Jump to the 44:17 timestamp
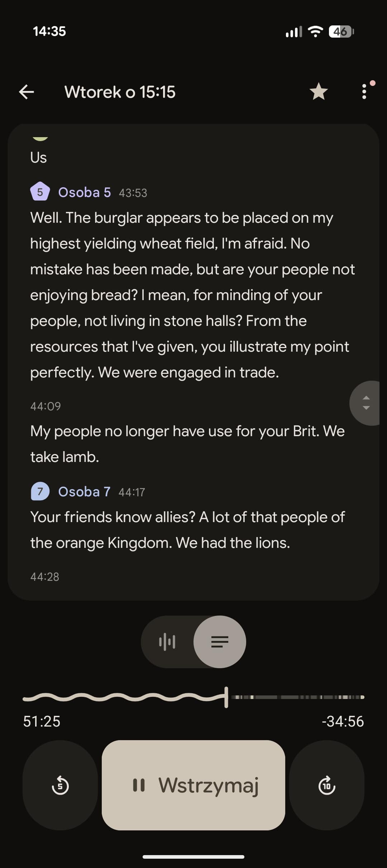Viewport: 387px width, 868px height. [132, 492]
